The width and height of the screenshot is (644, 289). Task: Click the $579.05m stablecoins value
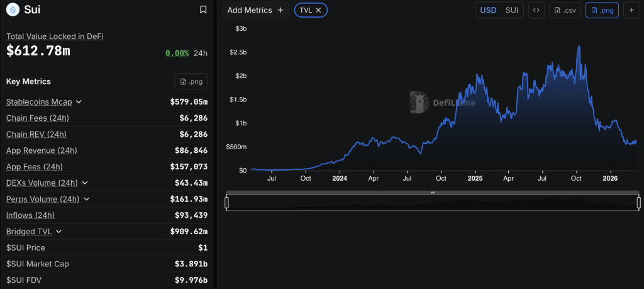189,102
